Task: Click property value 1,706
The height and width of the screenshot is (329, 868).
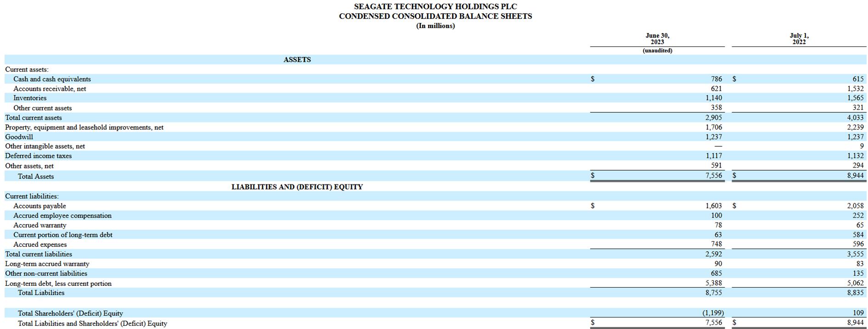Action: point(714,127)
